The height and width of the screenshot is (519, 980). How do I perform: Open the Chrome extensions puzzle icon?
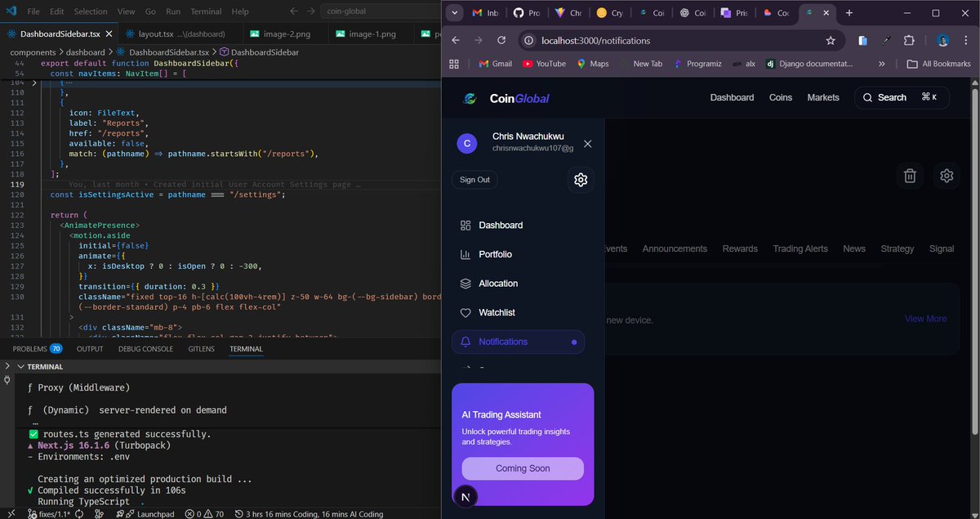909,40
